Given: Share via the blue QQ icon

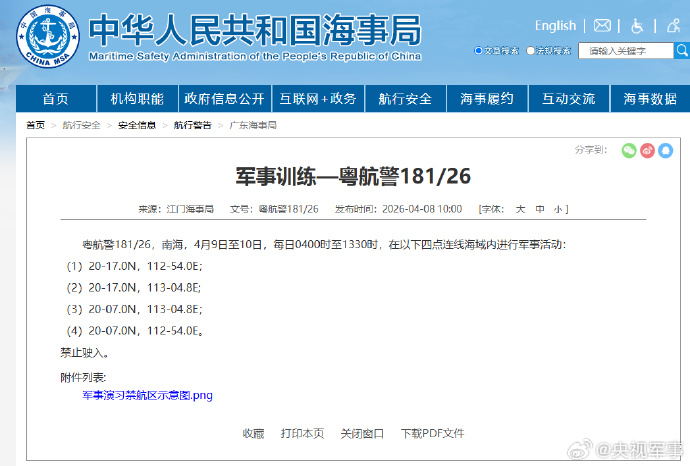Looking at the screenshot, I should tap(665, 150).
